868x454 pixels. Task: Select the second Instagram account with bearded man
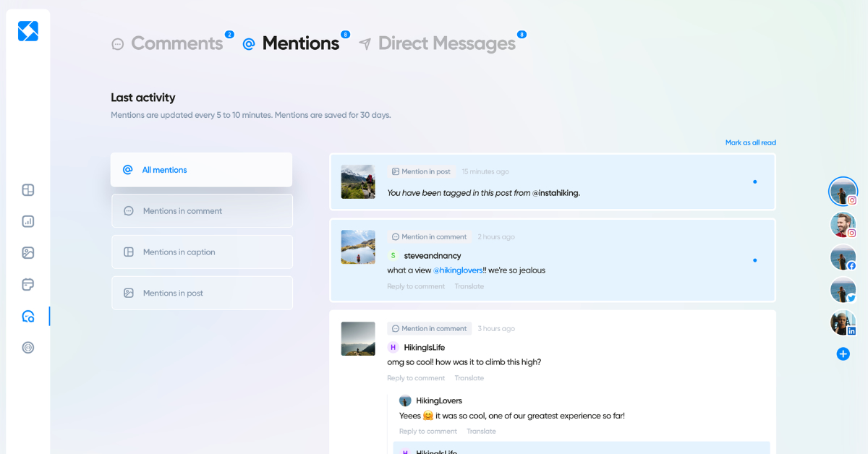tap(843, 224)
